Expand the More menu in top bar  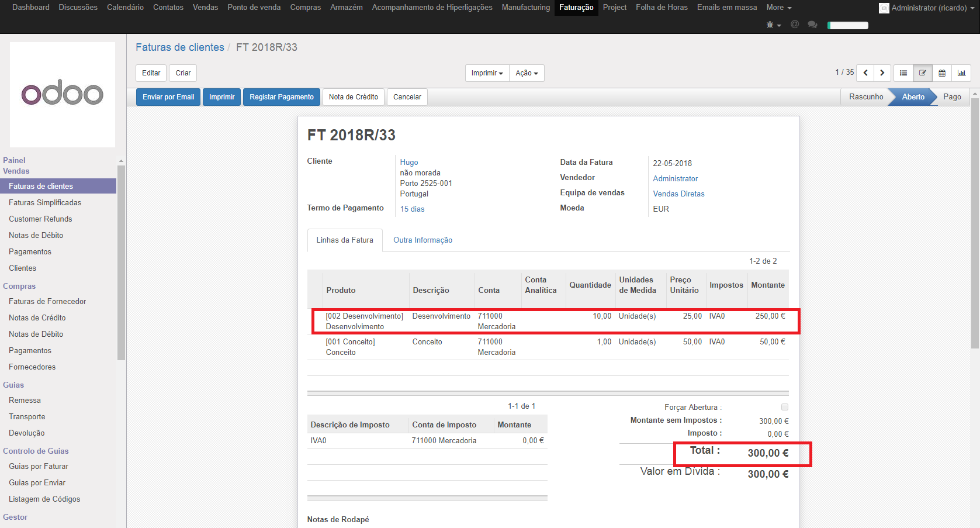778,8
